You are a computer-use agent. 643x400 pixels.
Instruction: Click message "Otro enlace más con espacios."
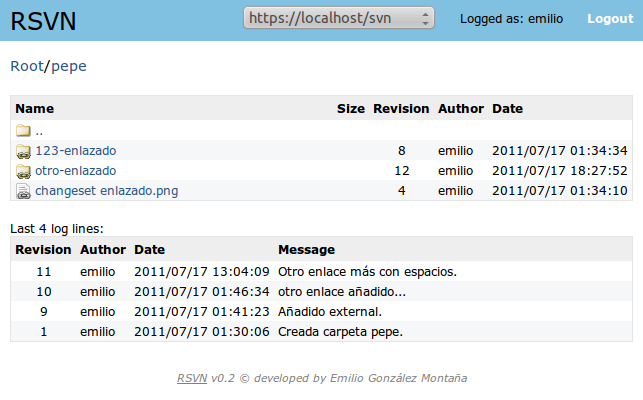(x=367, y=272)
